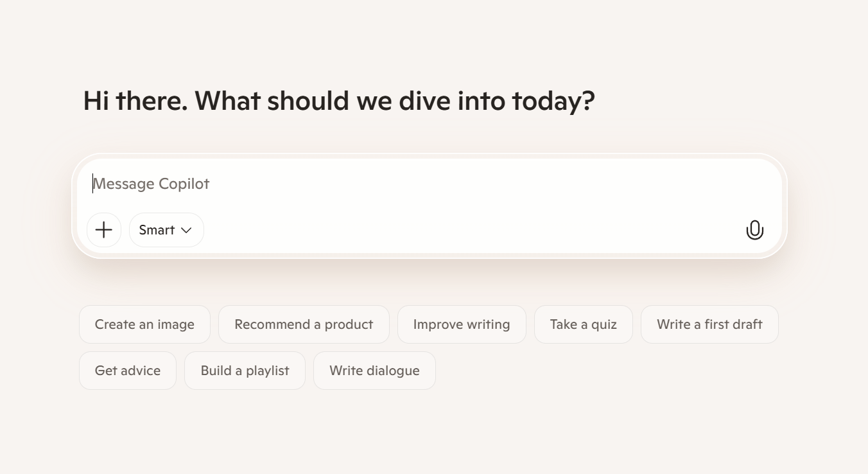Select the "Create an image" suggestion
868x474 pixels.
coord(144,324)
